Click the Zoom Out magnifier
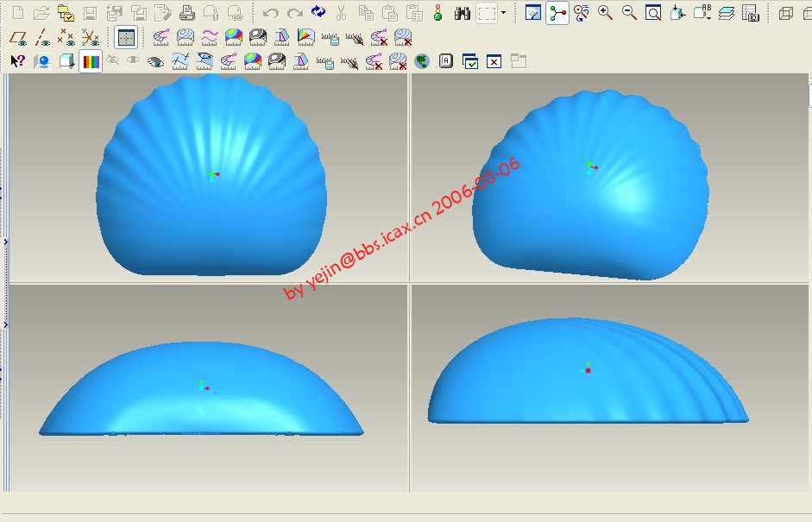Image resolution: width=812 pixels, height=522 pixels. click(x=629, y=13)
